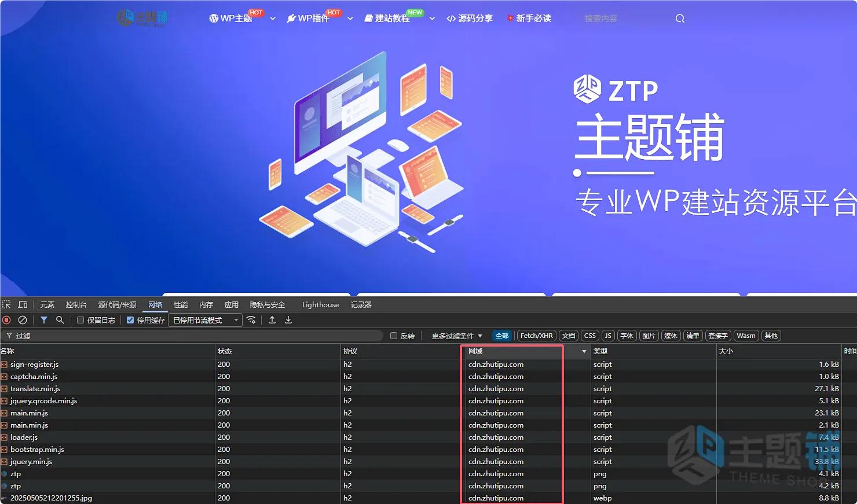Filter requests by JS type
This screenshot has width=857, height=504.
608,336
